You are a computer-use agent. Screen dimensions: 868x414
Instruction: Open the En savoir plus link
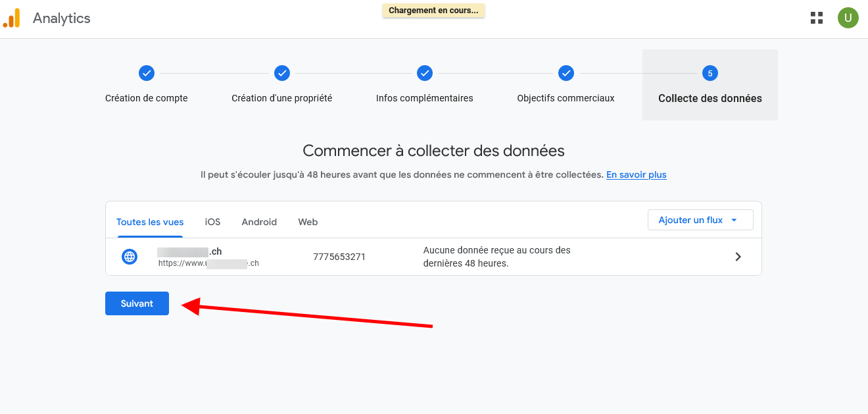636,174
